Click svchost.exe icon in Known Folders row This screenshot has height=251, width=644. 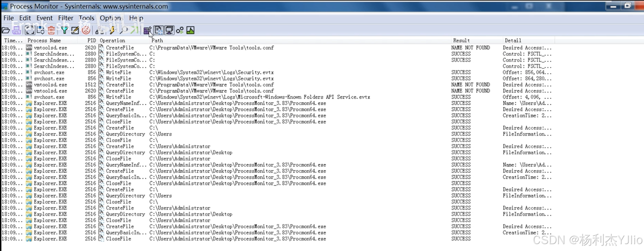coord(29,97)
